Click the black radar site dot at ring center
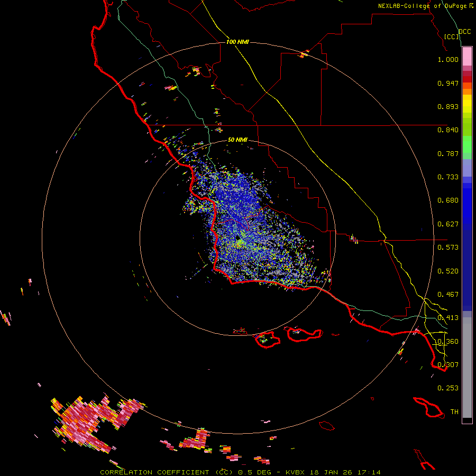This screenshot has width=476, height=476. (237, 237)
